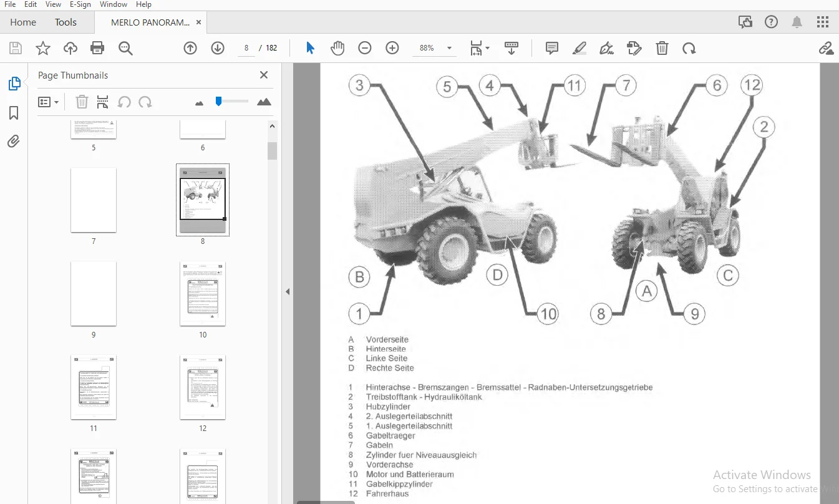Viewport: 839px width, 504px height.
Task: Open the Edit PDF stamp tool
Action: coord(634,48)
